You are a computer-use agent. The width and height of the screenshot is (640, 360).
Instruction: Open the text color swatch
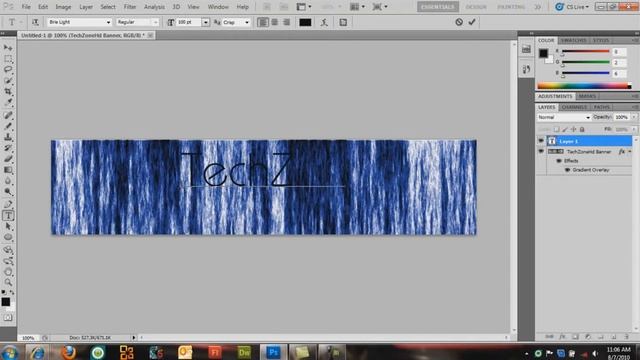tap(305, 22)
